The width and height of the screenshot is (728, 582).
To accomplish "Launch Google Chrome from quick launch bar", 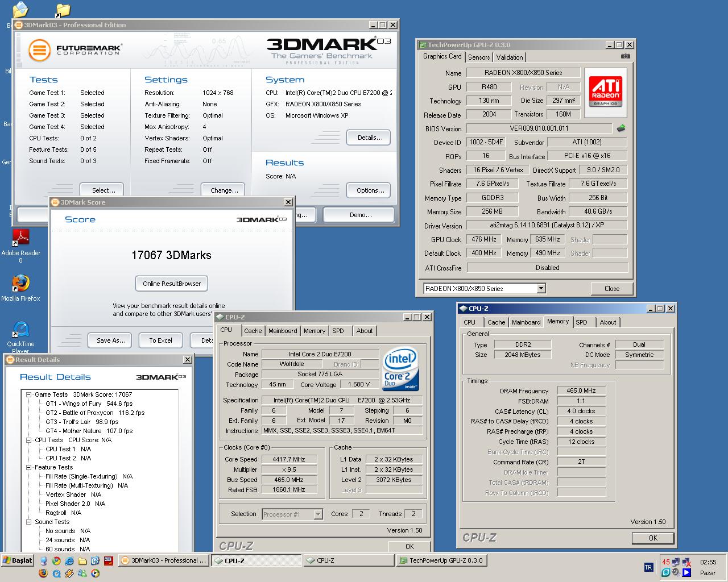I will (x=56, y=560).
